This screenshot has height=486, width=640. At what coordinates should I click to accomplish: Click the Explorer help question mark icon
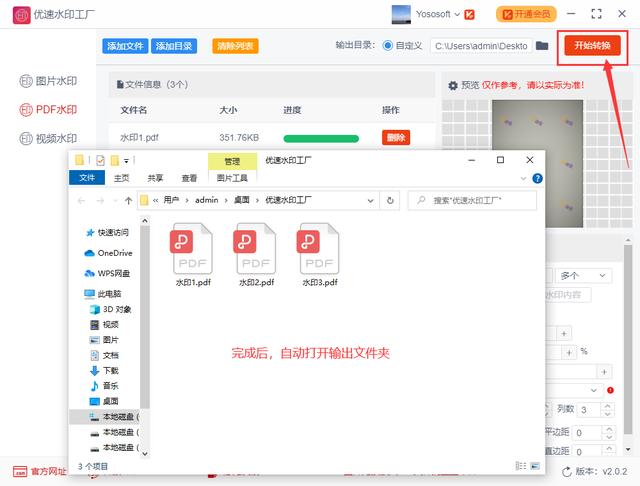coord(538,178)
